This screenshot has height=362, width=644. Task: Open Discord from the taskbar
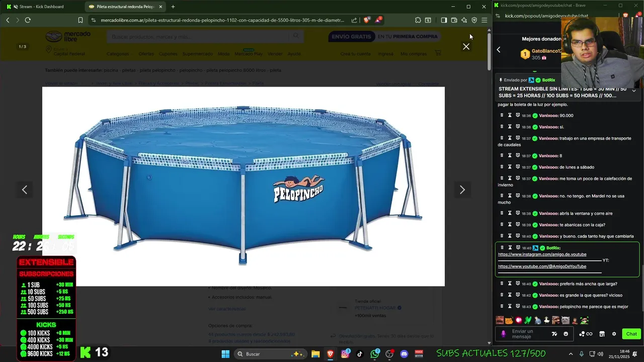pyautogui.click(x=404, y=354)
